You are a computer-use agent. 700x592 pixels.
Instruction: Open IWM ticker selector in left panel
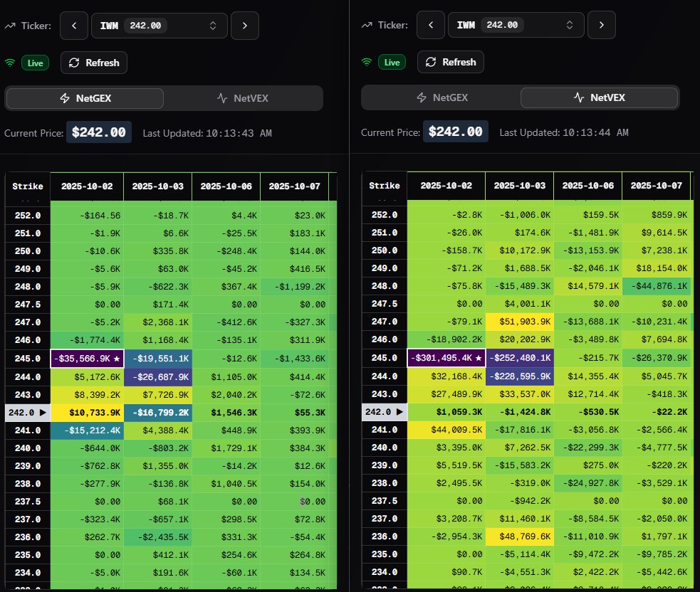point(160,26)
